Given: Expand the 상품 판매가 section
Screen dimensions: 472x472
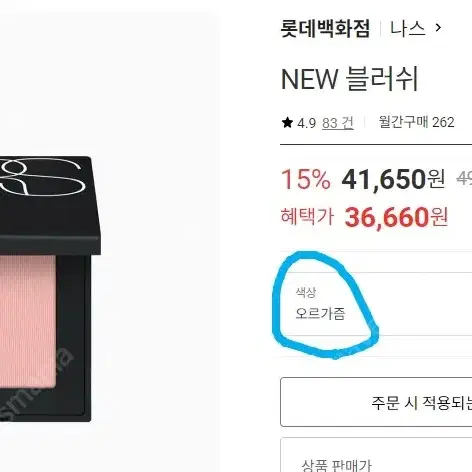Looking at the screenshot, I should 376,455.
